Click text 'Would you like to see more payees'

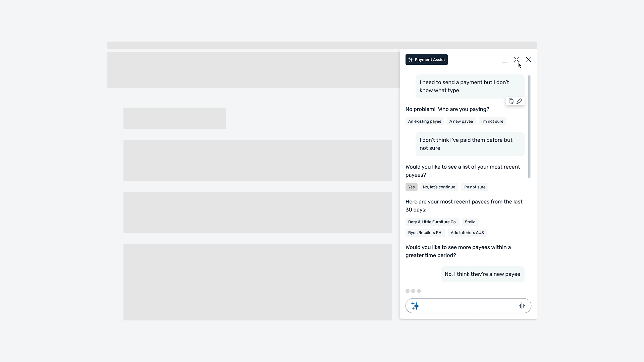[x=458, y=251]
